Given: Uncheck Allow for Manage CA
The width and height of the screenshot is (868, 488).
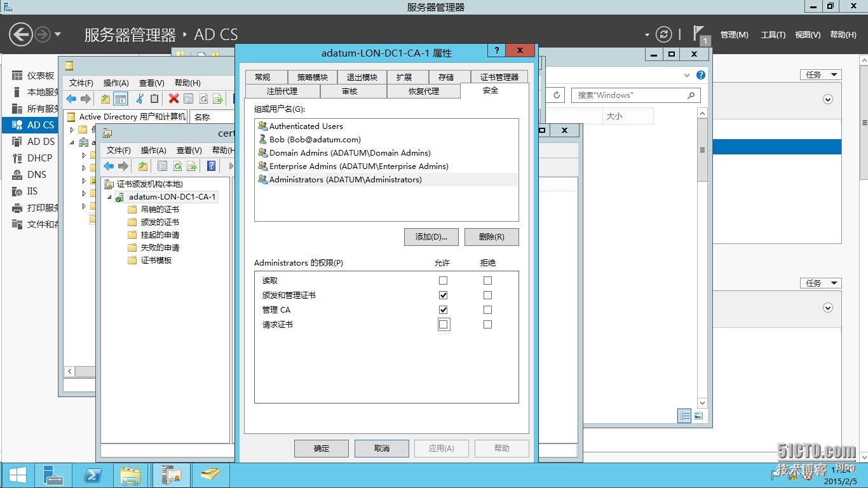Looking at the screenshot, I should 443,309.
